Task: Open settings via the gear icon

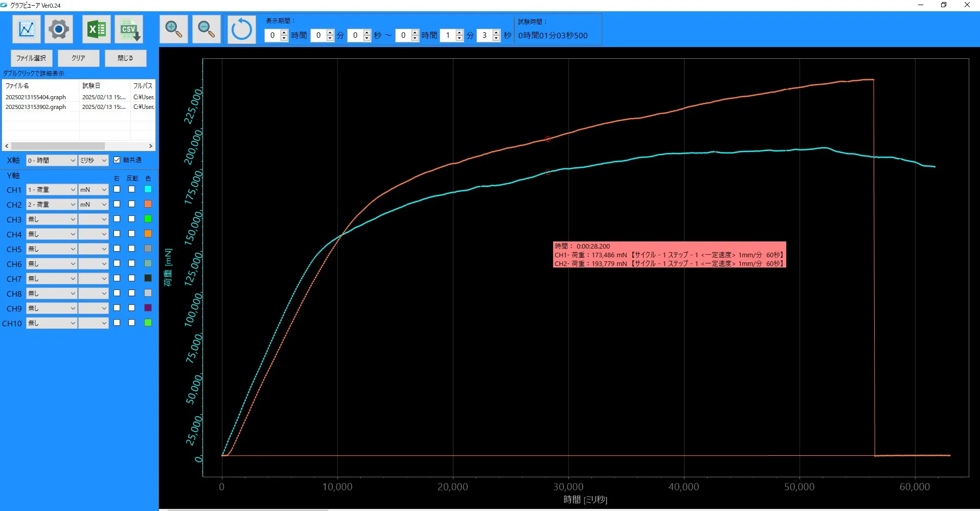Action: point(59,29)
